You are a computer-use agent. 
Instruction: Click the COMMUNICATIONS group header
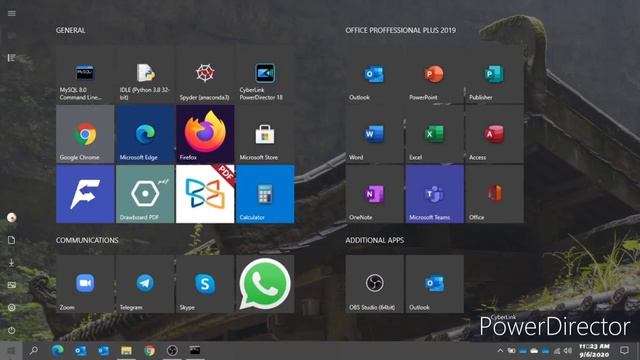[x=87, y=240]
